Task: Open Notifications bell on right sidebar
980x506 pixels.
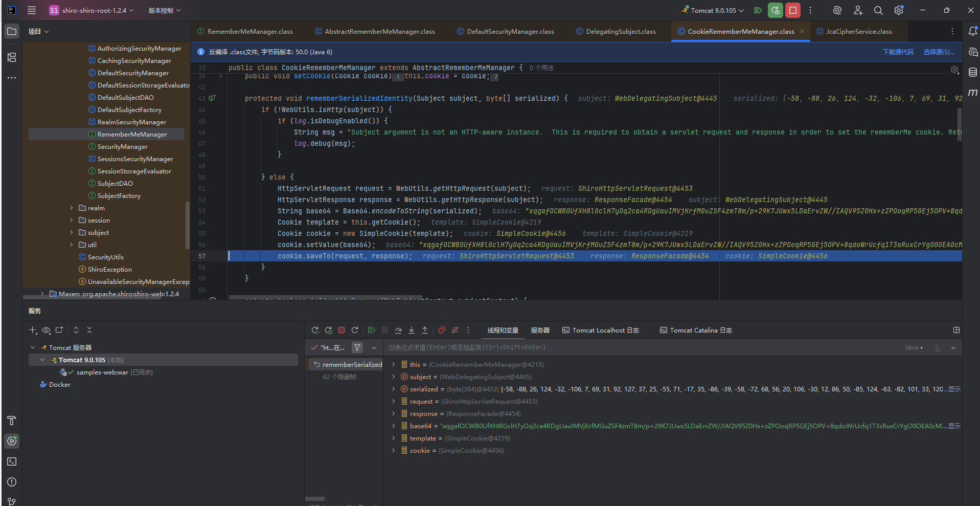Action: 972,32
